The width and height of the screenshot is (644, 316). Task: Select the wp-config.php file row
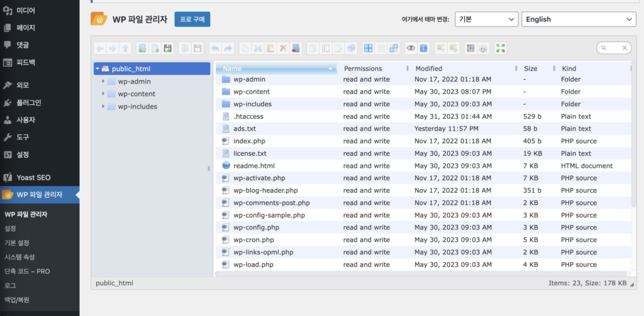click(424, 227)
